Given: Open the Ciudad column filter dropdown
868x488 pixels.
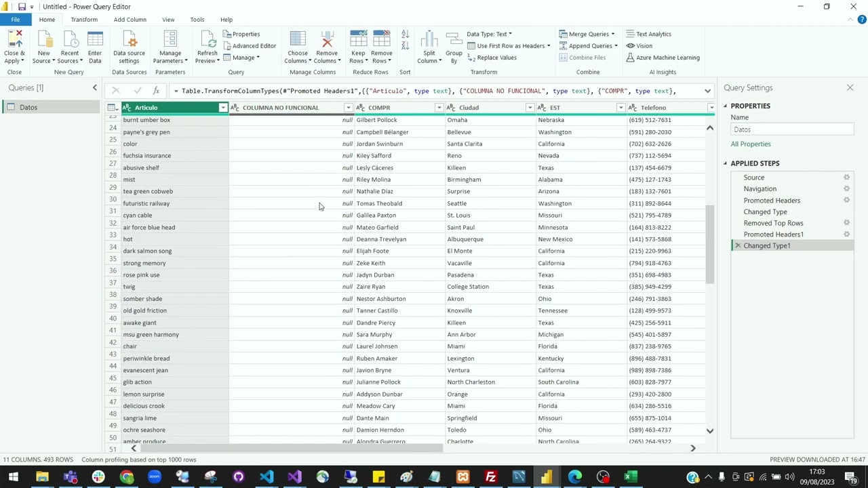Looking at the screenshot, I should coord(530,108).
